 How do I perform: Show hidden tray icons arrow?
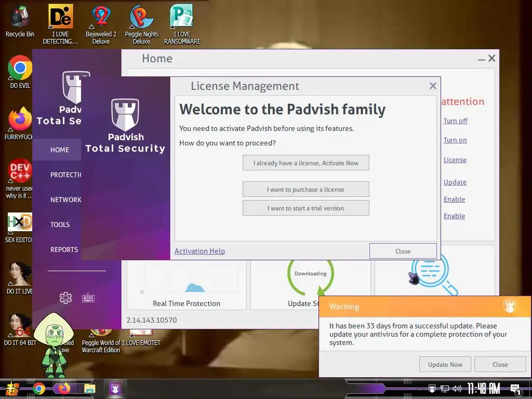coord(419,389)
